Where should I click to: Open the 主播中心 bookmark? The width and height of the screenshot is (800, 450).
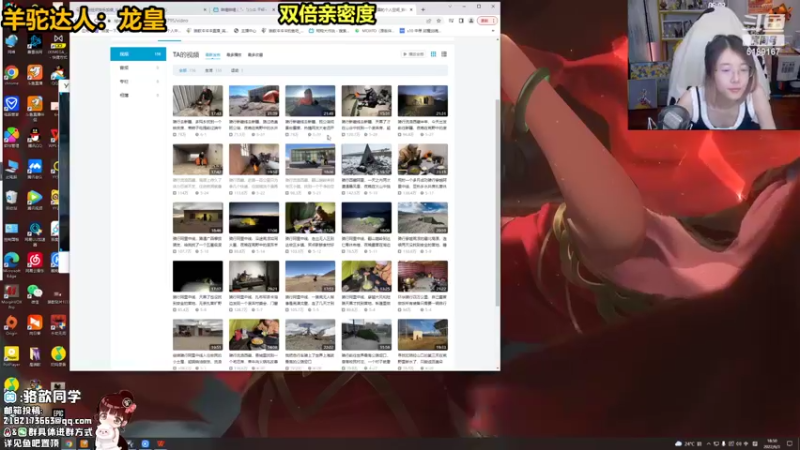click(245, 31)
